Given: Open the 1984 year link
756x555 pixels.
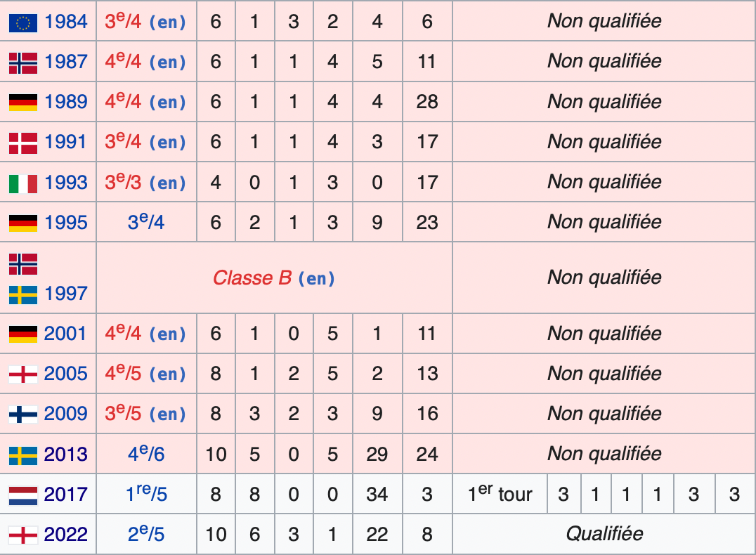Looking at the screenshot, I should pos(66,22).
